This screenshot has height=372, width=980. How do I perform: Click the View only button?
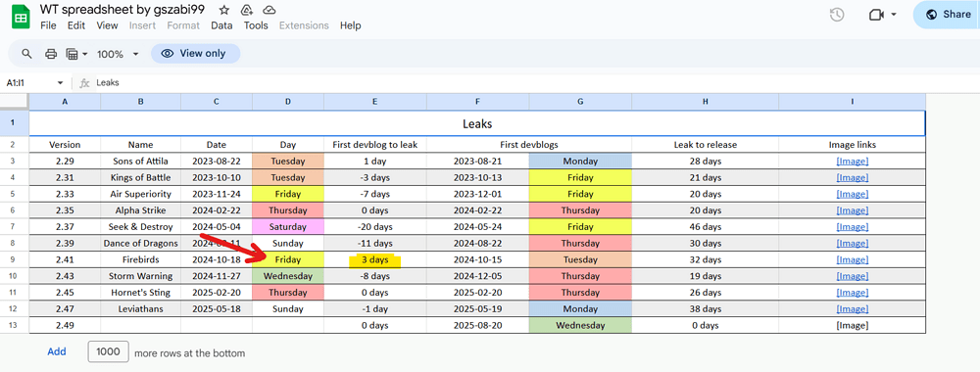click(x=196, y=54)
